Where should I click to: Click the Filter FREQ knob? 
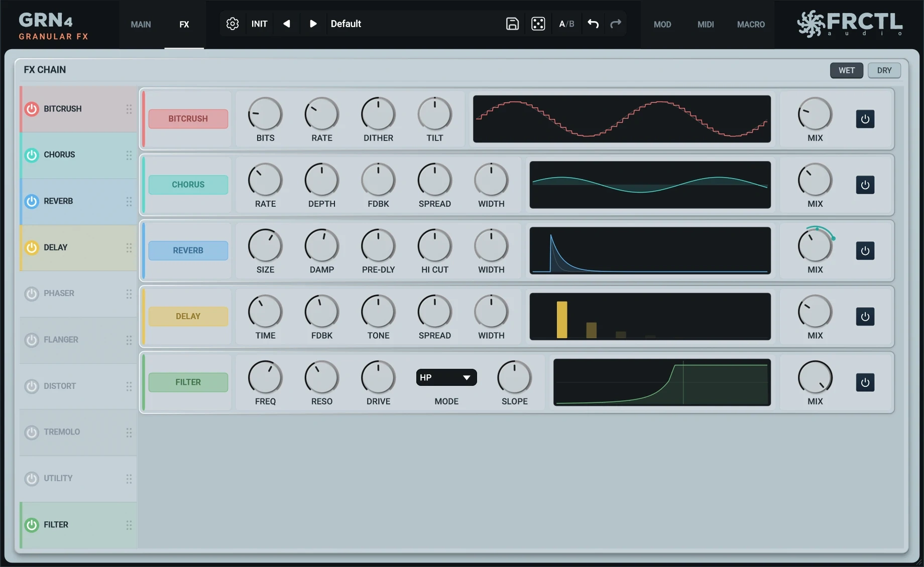tap(265, 377)
